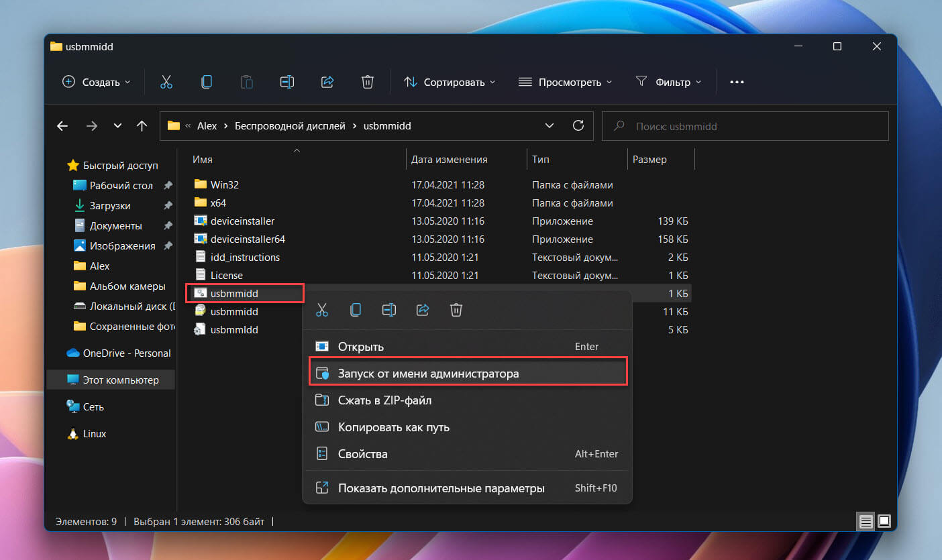The height and width of the screenshot is (560, 942).
Task: Click the Copy icon in the context menu
Action: click(356, 310)
